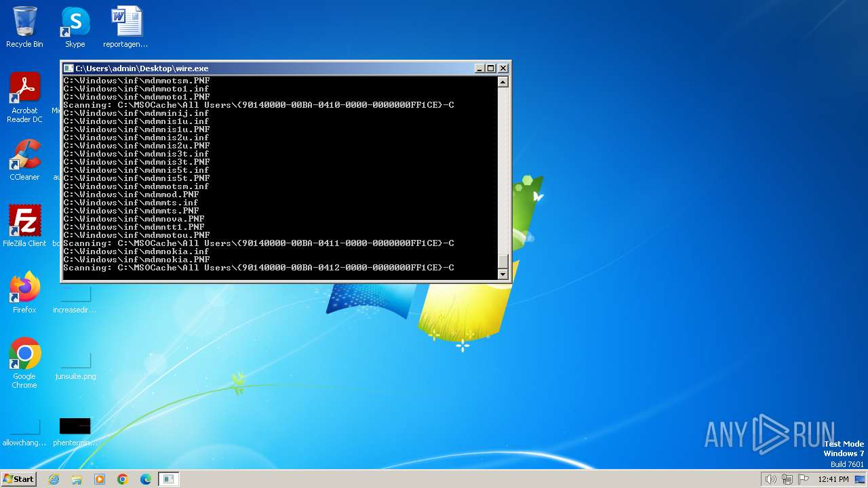The width and height of the screenshot is (868, 488).
Task: Click line mdmntt1.PNF in console
Action: pos(134,227)
